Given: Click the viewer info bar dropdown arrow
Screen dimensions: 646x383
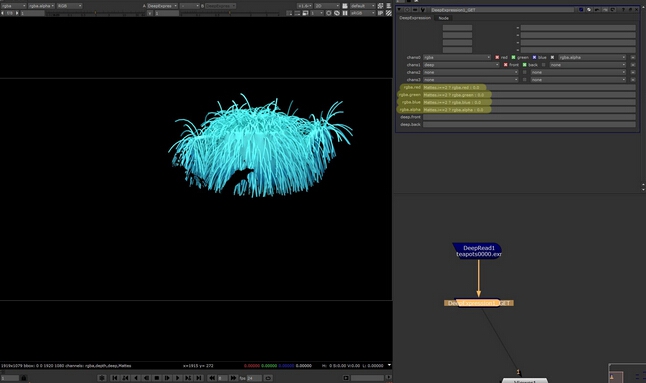Looking at the screenshot, I should coord(389,365).
